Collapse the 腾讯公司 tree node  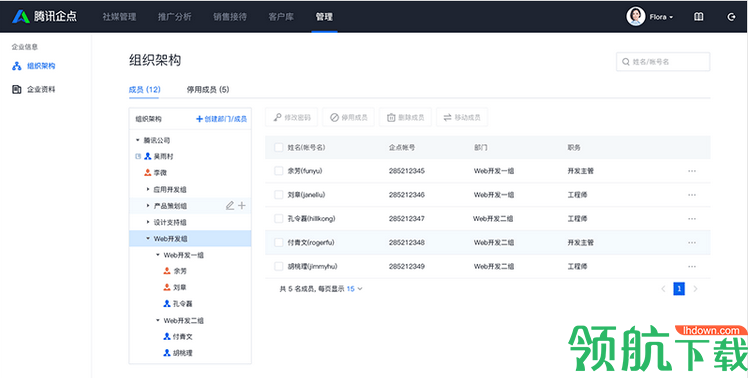(138, 140)
